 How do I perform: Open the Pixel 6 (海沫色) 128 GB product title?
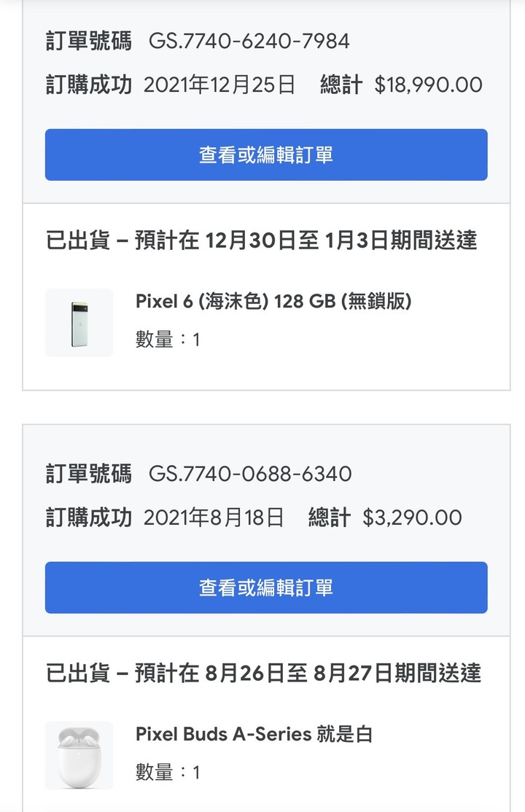273,301
